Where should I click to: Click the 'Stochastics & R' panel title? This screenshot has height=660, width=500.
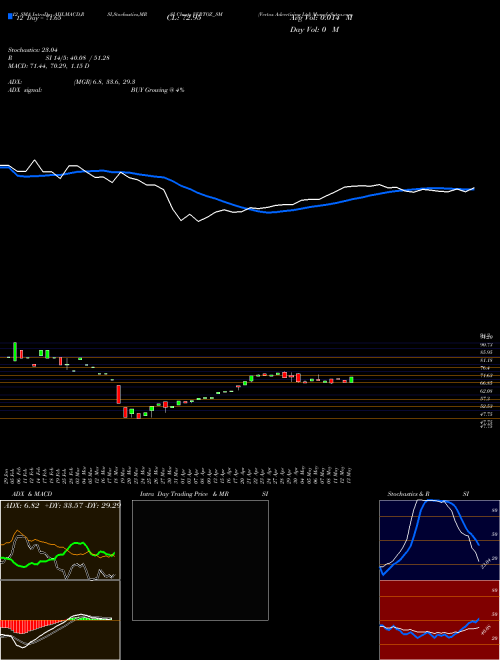409,494
